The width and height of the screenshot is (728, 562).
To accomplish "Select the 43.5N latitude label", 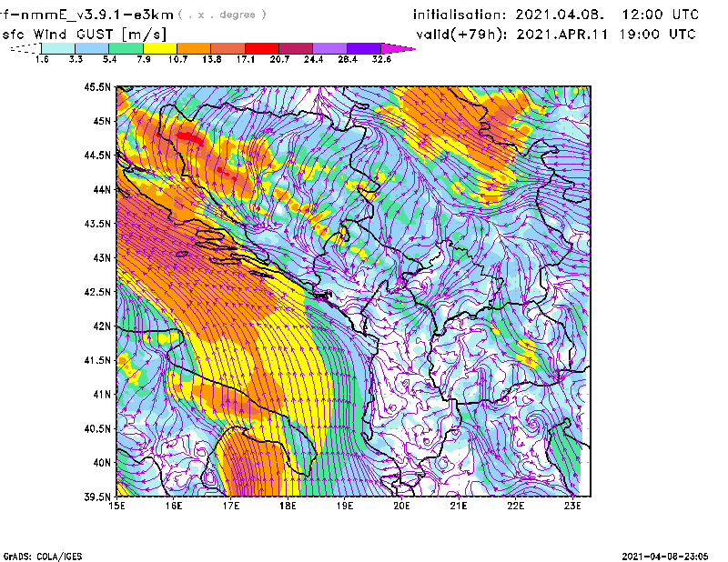I will [x=97, y=224].
